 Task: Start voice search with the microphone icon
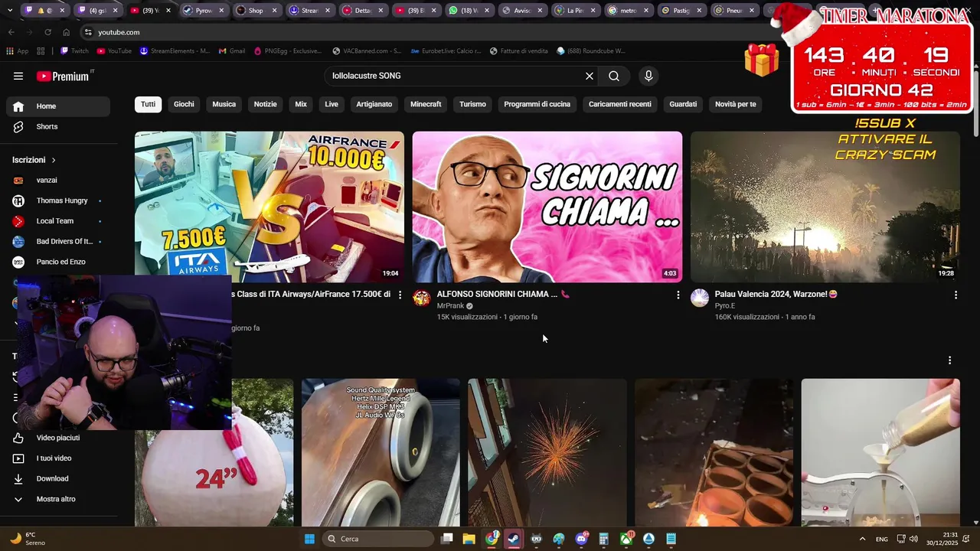point(648,76)
